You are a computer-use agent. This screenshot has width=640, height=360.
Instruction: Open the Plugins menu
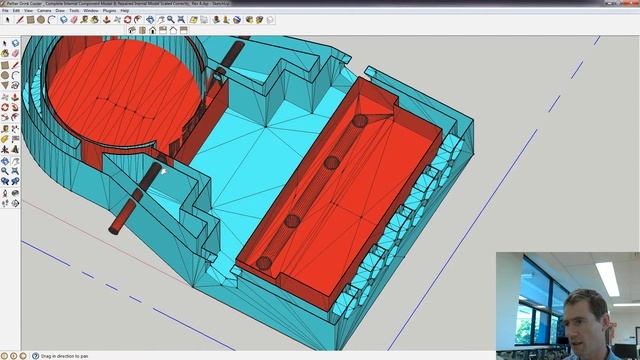[x=109, y=11]
